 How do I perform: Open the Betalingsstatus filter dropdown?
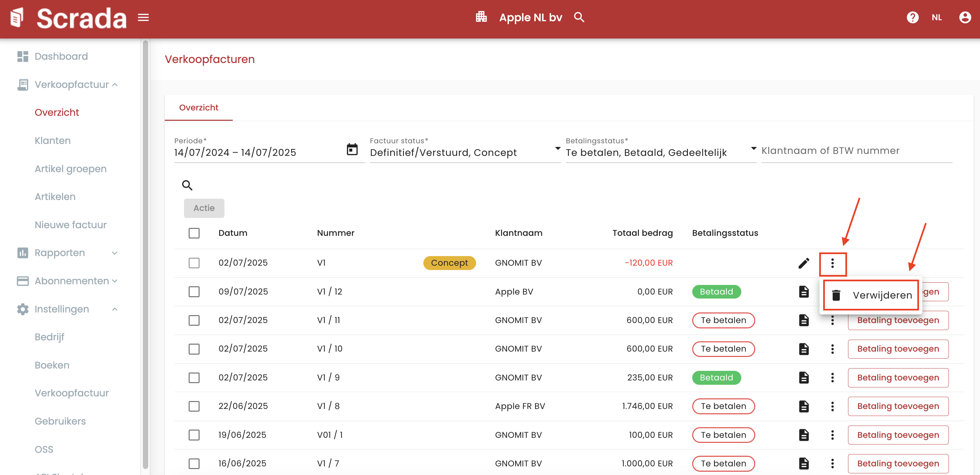660,152
